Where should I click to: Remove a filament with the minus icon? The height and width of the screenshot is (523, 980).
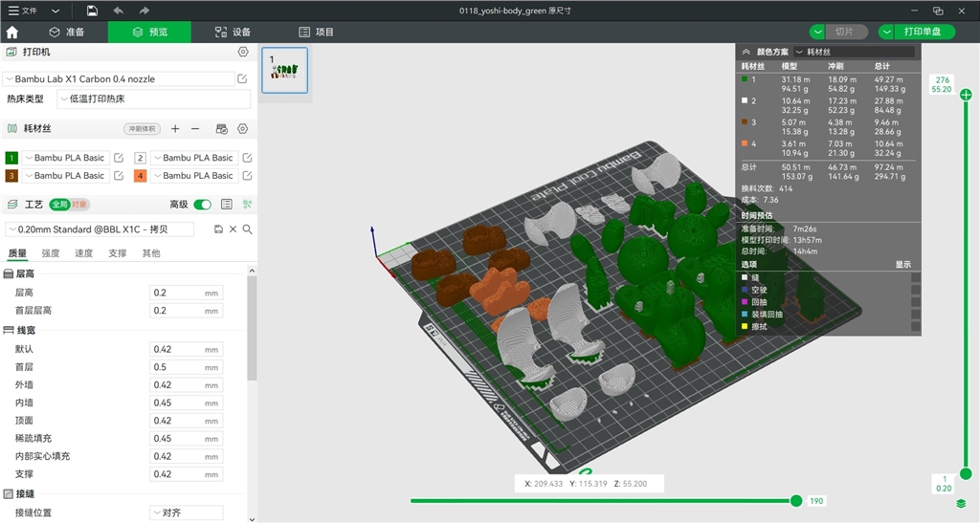tap(195, 128)
